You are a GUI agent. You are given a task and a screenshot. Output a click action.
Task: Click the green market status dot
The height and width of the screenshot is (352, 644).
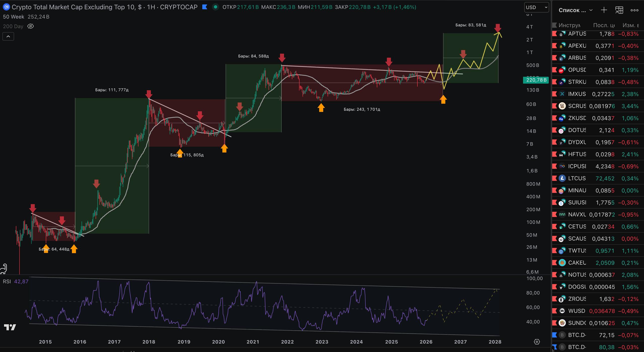point(215,7)
